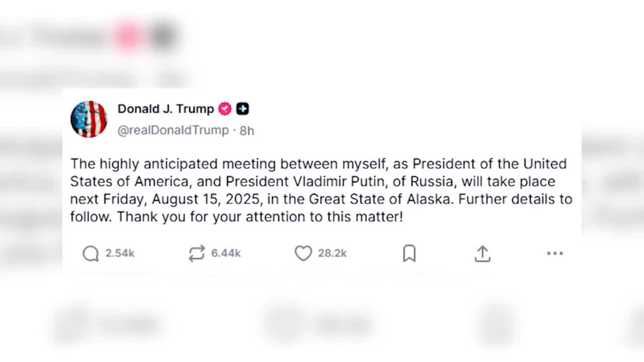The height and width of the screenshot is (362, 644).
Task: Click the date "August 15, 2025" in the post
Action: pyautogui.click(x=206, y=199)
